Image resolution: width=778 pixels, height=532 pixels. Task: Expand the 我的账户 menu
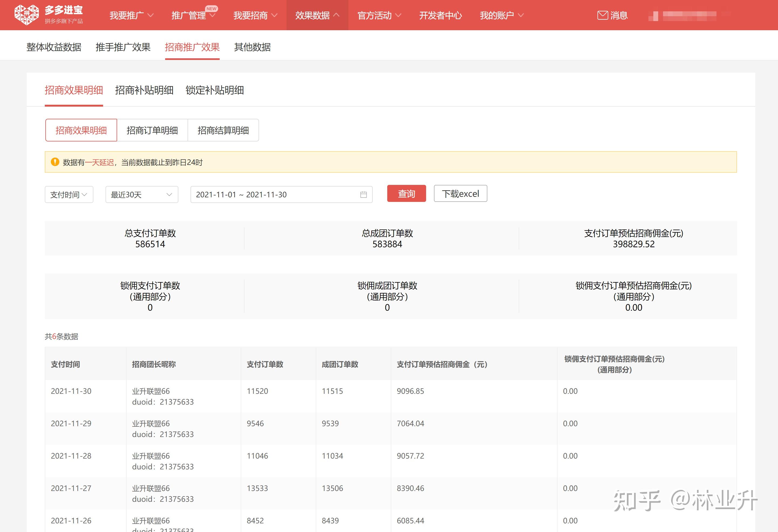point(501,15)
